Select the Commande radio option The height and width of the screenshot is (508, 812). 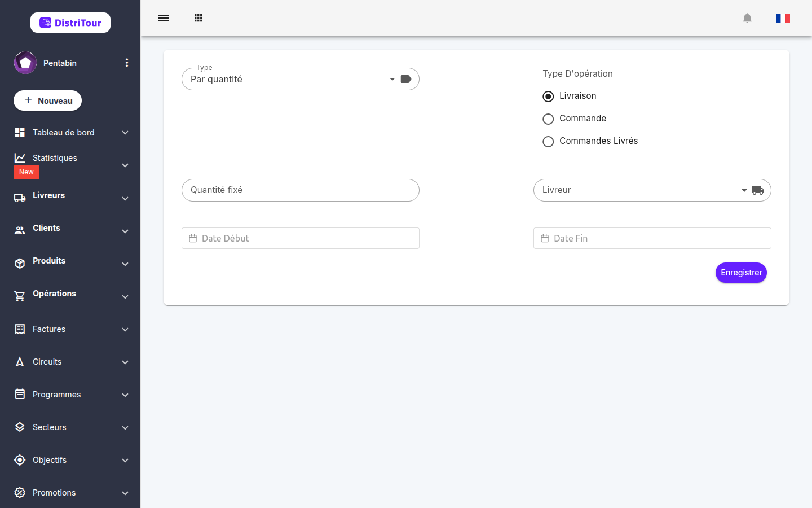tap(548, 119)
